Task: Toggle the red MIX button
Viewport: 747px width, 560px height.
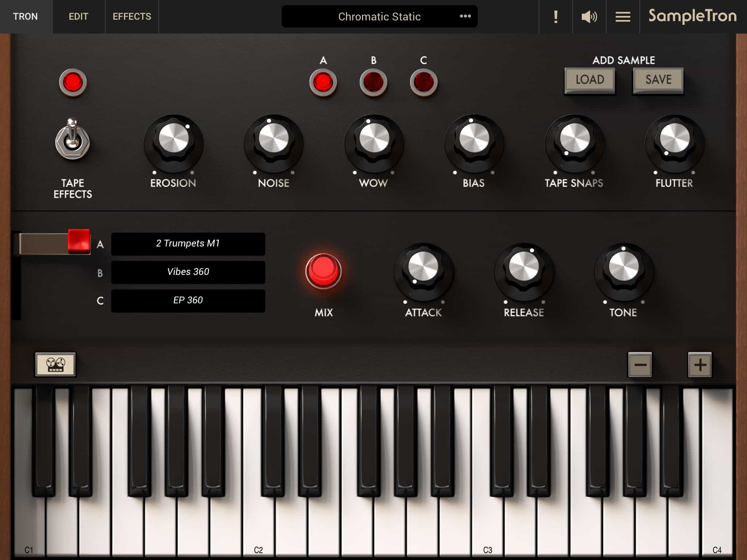Action: pos(324,271)
